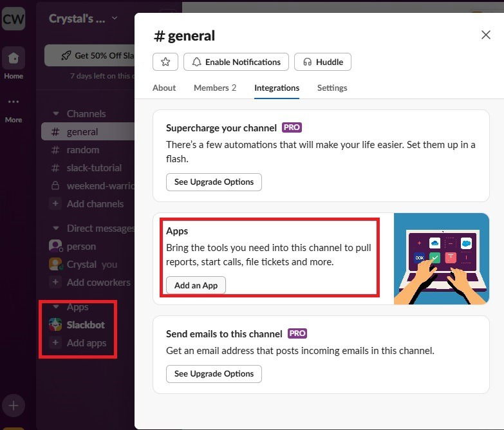Click the rocket icon in discount banner
Image resolution: width=504 pixels, height=430 pixels.
click(x=66, y=55)
